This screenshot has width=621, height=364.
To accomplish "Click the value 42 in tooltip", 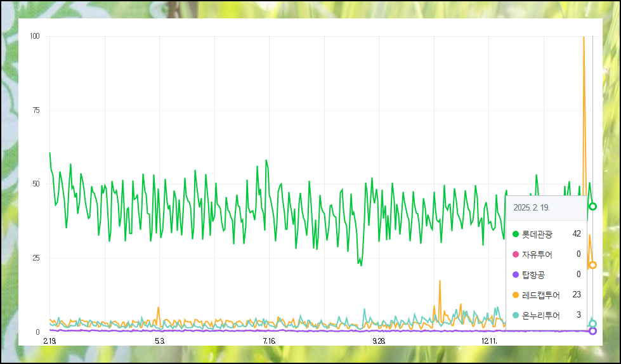I will tap(577, 234).
